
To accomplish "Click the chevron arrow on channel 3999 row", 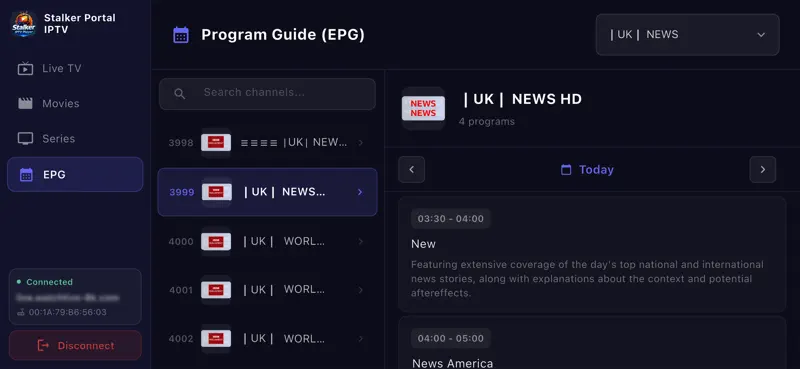I will [360, 192].
